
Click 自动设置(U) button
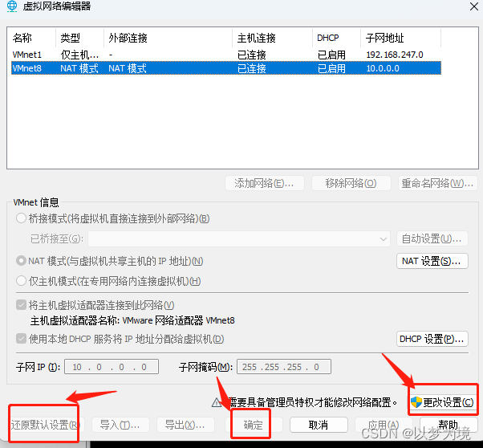pyautogui.click(x=432, y=238)
